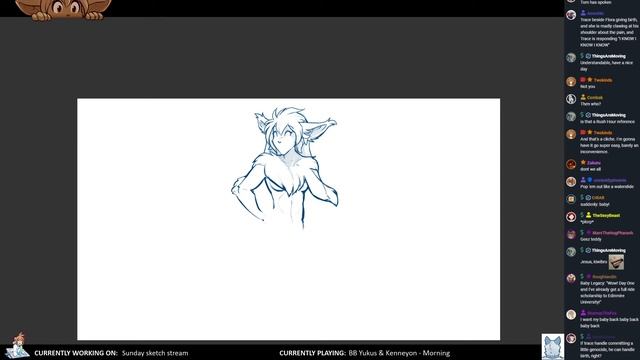This screenshot has width=640, height=360.
Task: Open the username above 'Then who?' message
Action: tap(595, 97)
